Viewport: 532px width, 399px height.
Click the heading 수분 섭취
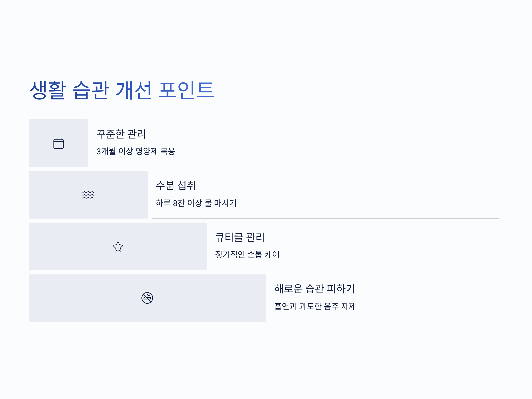point(176,186)
